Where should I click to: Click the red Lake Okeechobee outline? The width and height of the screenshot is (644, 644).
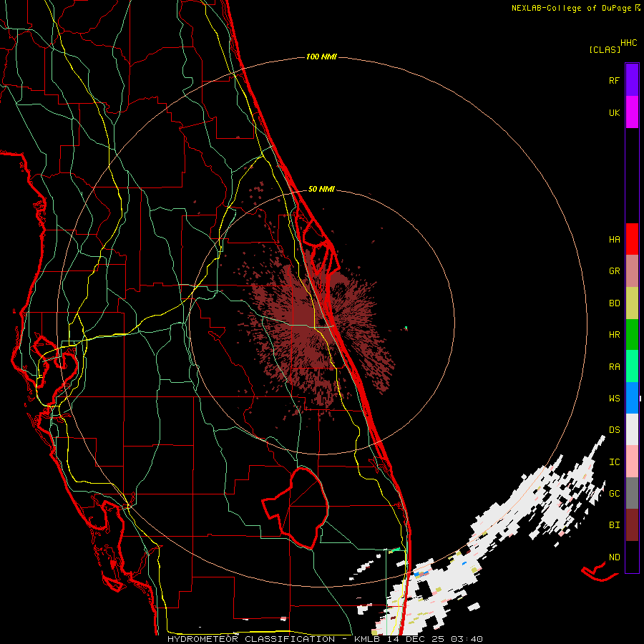click(296, 508)
